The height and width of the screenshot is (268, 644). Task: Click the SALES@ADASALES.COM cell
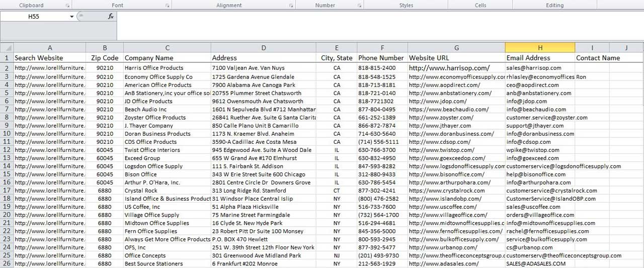pos(540,263)
